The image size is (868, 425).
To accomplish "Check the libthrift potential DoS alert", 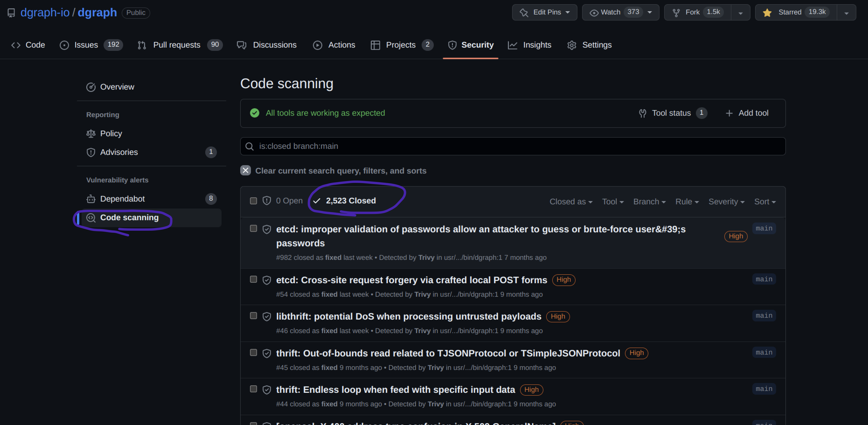I will 253,316.
